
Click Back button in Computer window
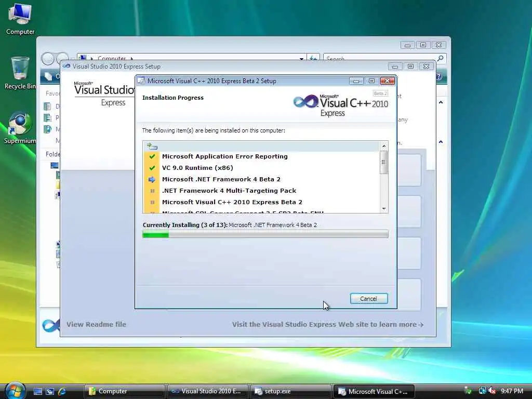(x=48, y=59)
